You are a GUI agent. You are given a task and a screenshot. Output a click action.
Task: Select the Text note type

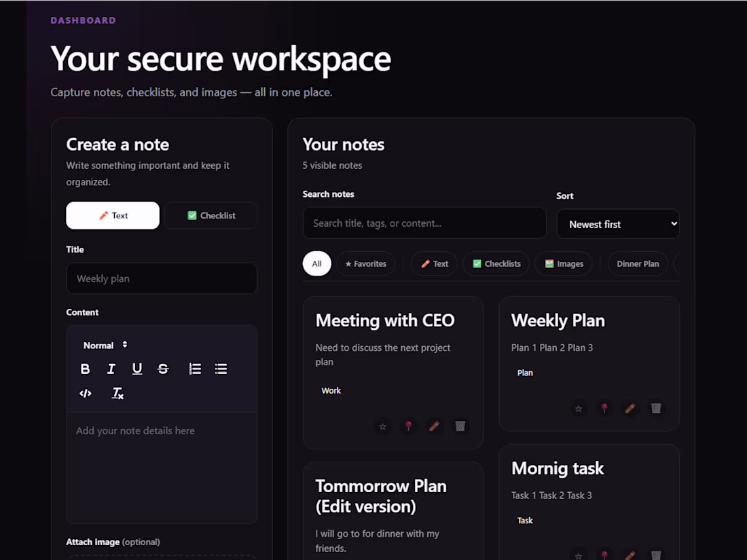coord(113,215)
